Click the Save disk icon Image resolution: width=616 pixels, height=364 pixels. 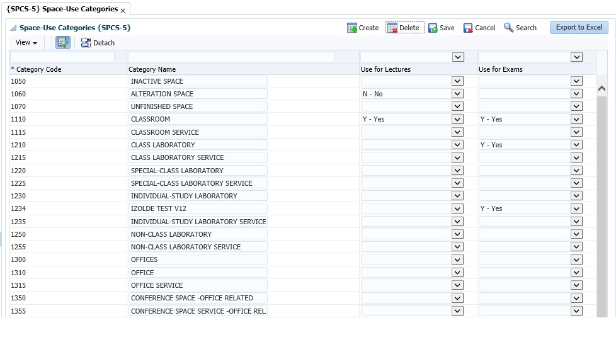click(x=433, y=28)
